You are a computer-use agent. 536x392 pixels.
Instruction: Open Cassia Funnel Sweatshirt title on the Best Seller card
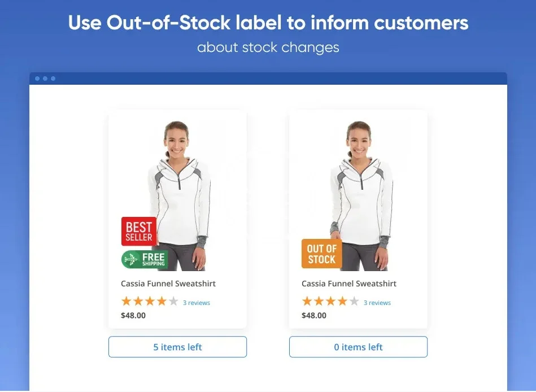click(x=168, y=284)
